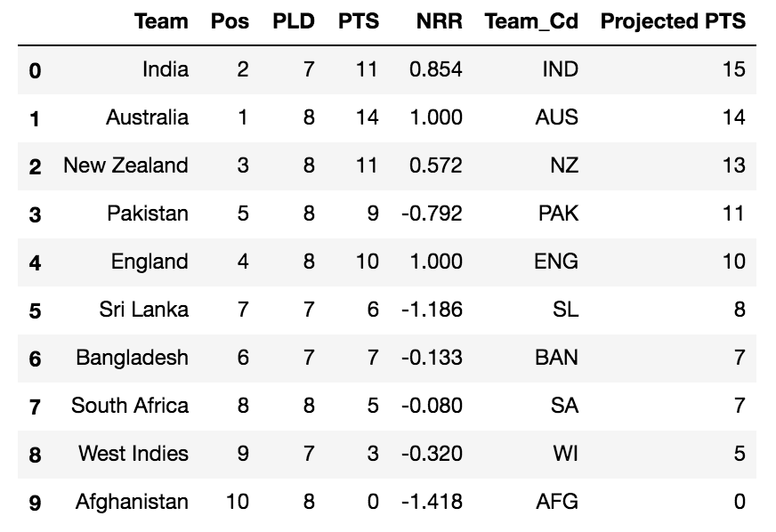Click the AFG team code cell
The height and width of the screenshot is (532, 776).
557,502
